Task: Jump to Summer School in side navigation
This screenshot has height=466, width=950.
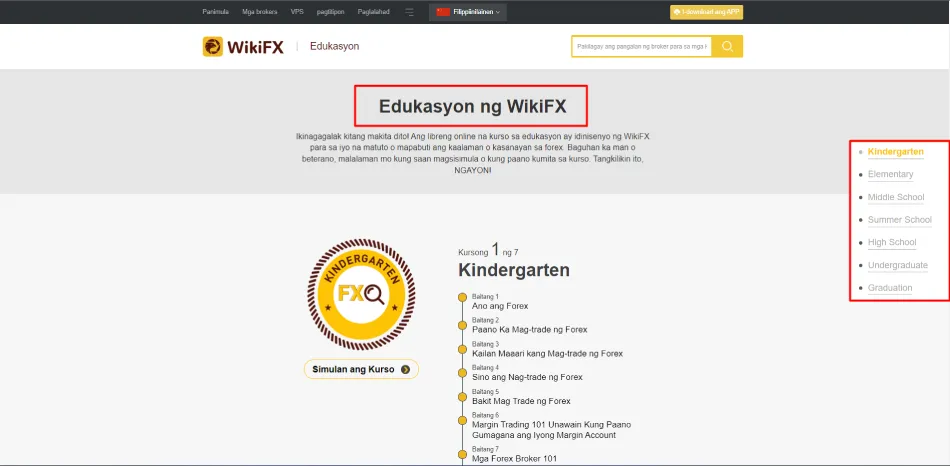Action: pos(900,220)
